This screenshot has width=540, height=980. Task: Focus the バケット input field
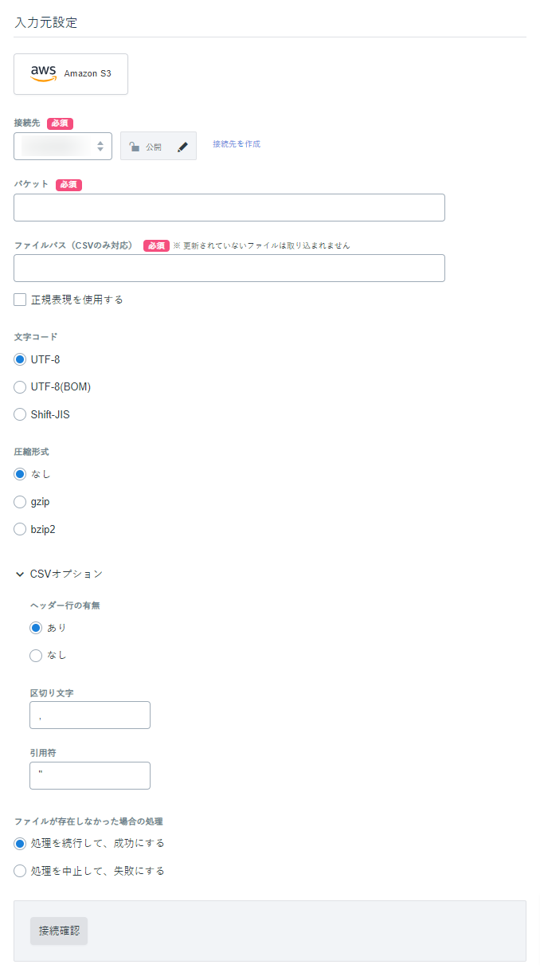[229, 207]
